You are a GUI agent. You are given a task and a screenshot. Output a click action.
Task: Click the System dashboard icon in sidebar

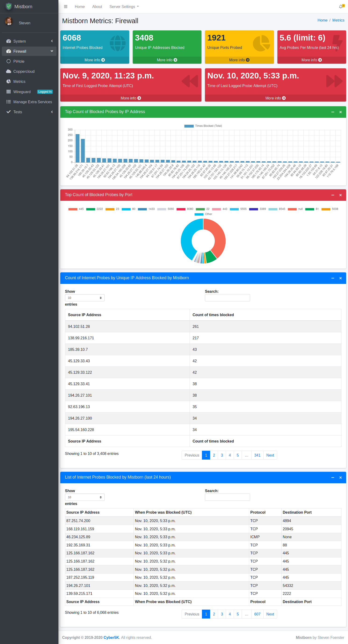[9, 41]
